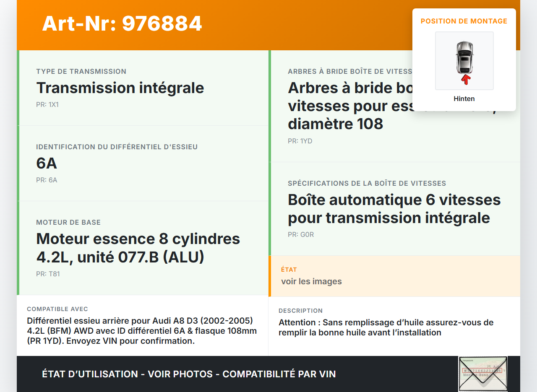Click the "MOTEUR DE BASE" label
The height and width of the screenshot is (392, 537).
point(68,222)
